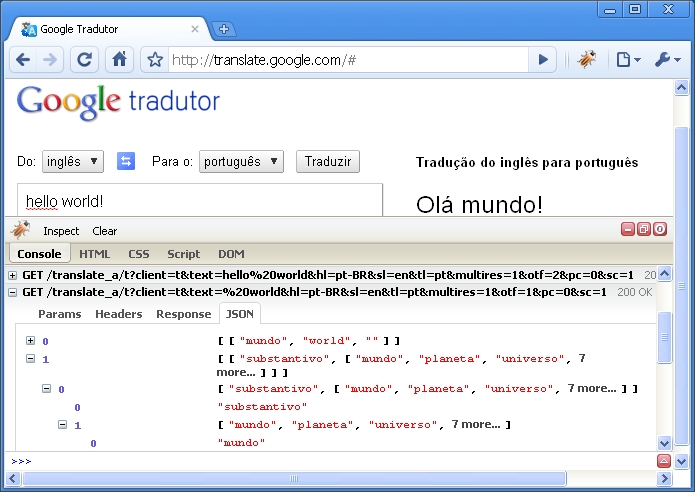
Task: Open the source language inglês dropdown
Action: [x=72, y=161]
